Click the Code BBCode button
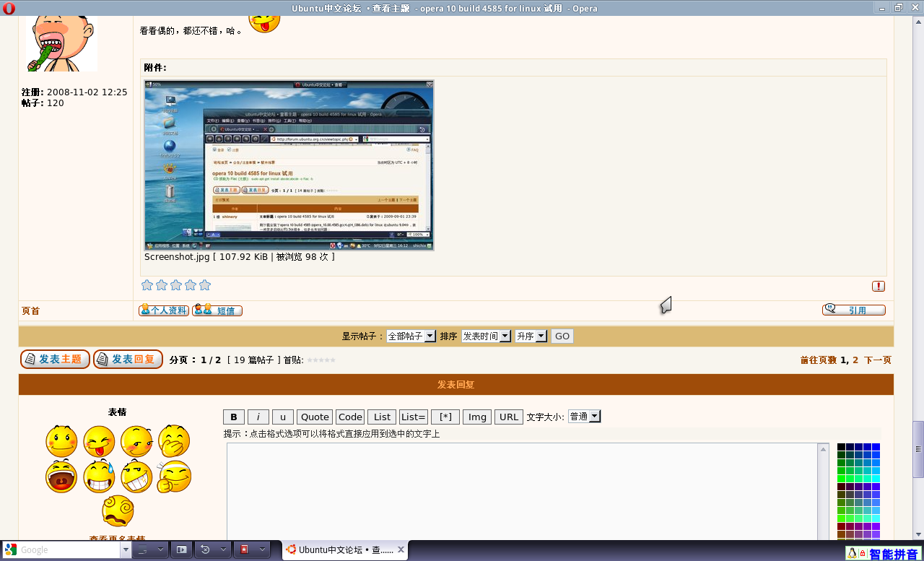Viewport: 924px width, 561px height. click(350, 417)
